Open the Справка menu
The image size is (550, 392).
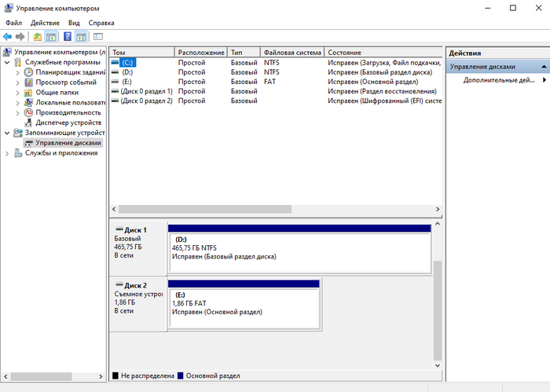click(x=101, y=23)
